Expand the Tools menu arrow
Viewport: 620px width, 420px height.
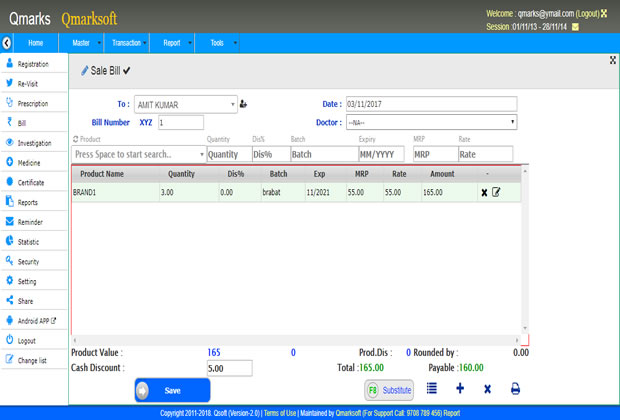[235, 43]
